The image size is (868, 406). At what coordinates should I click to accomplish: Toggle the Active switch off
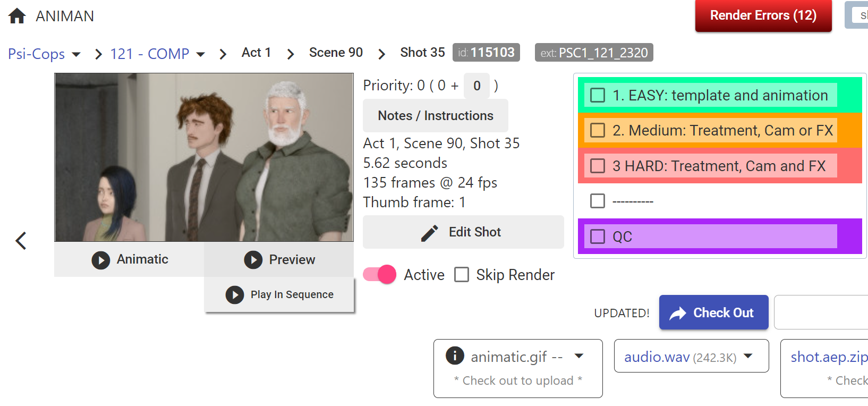click(x=379, y=275)
